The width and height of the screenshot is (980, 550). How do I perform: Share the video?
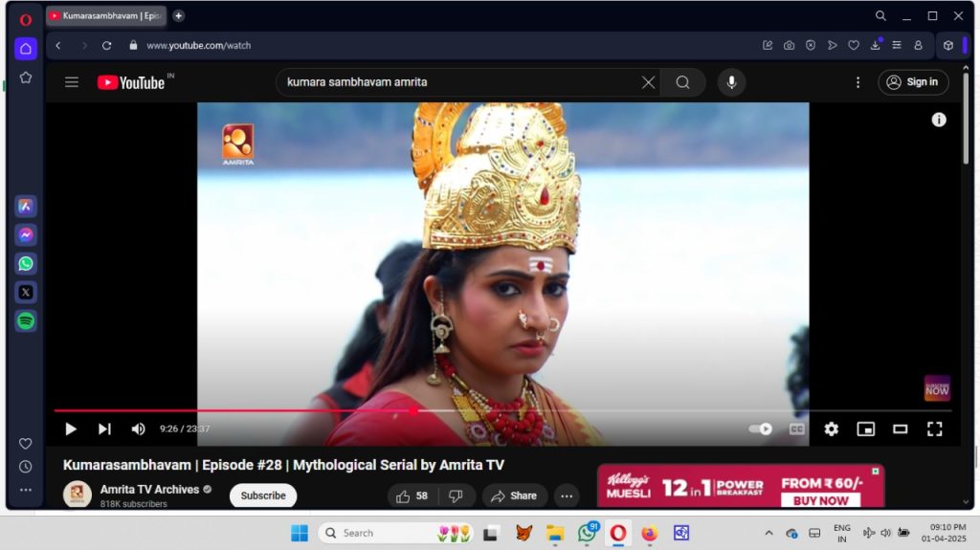pos(514,495)
